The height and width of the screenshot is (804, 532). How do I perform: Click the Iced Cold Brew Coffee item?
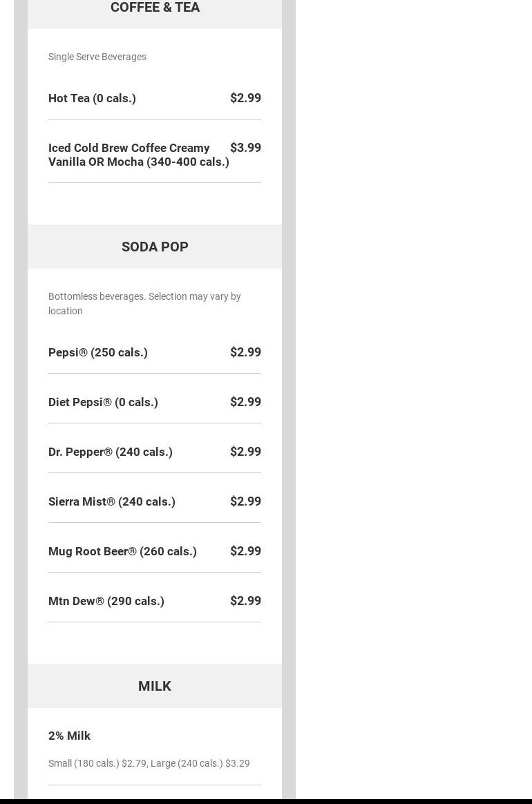point(138,155)
